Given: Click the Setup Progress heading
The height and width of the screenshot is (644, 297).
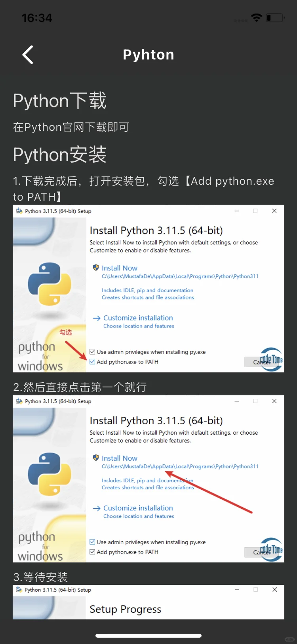Looking at the screenshot, I should [125, 609].
